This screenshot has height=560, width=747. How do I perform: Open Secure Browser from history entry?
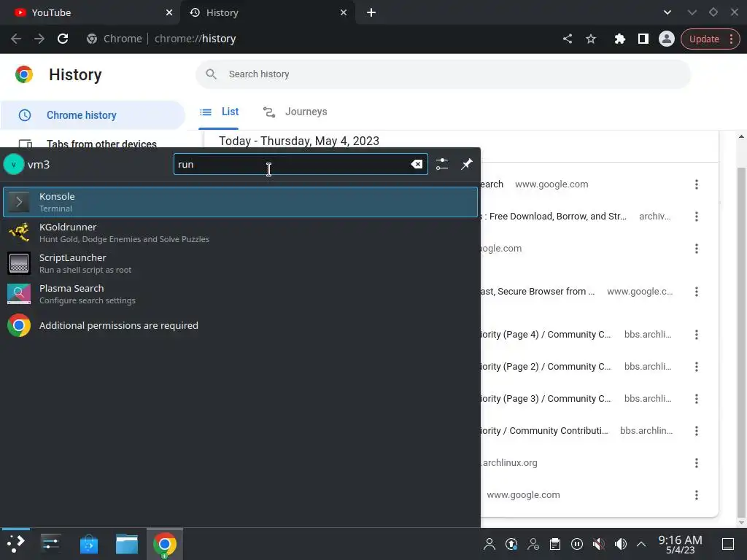point(538,292)
